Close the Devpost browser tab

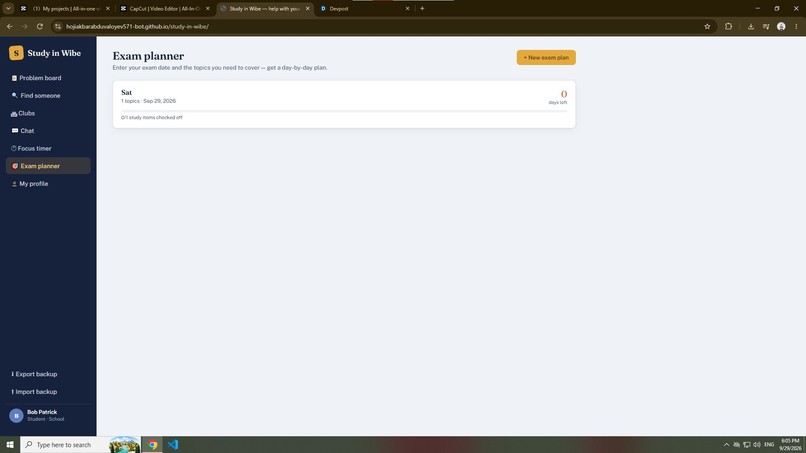point(408,9)
